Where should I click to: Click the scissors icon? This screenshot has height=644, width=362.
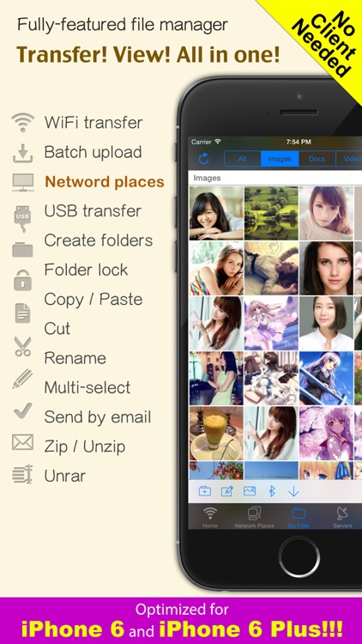[22, 346]
